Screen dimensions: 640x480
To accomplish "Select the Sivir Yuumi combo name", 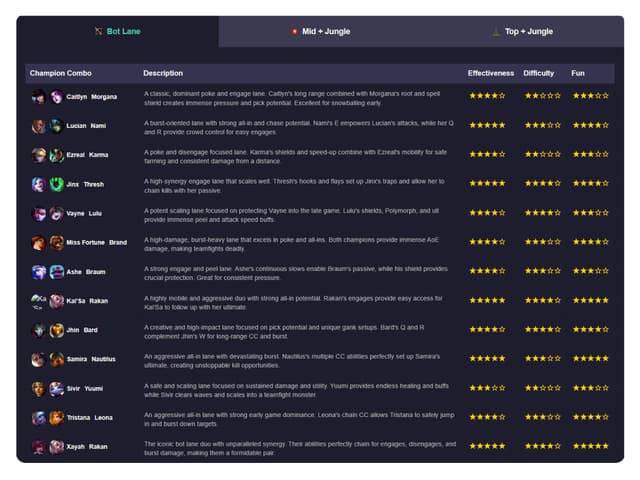I will [84, 389].
